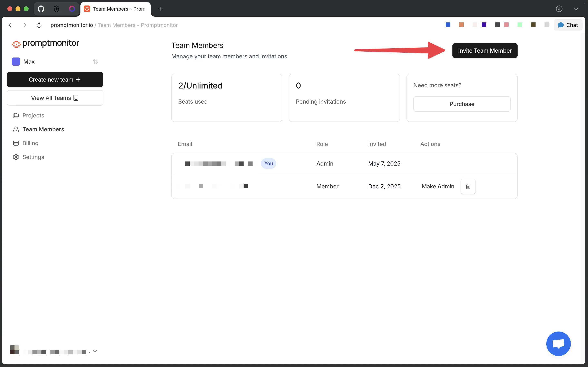
Task: Click the browser address bar URL
Action: coord(114,25)
